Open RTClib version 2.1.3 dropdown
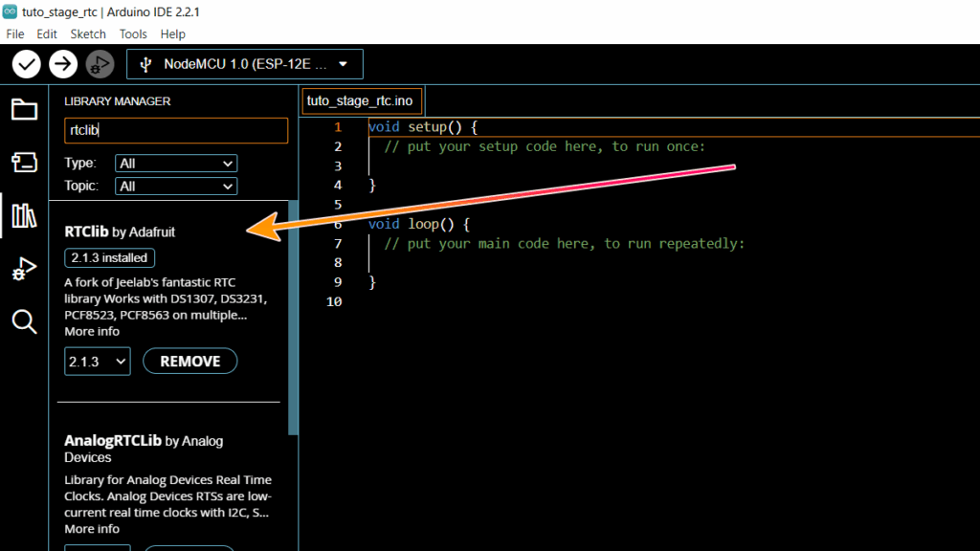 click(98, 361)
